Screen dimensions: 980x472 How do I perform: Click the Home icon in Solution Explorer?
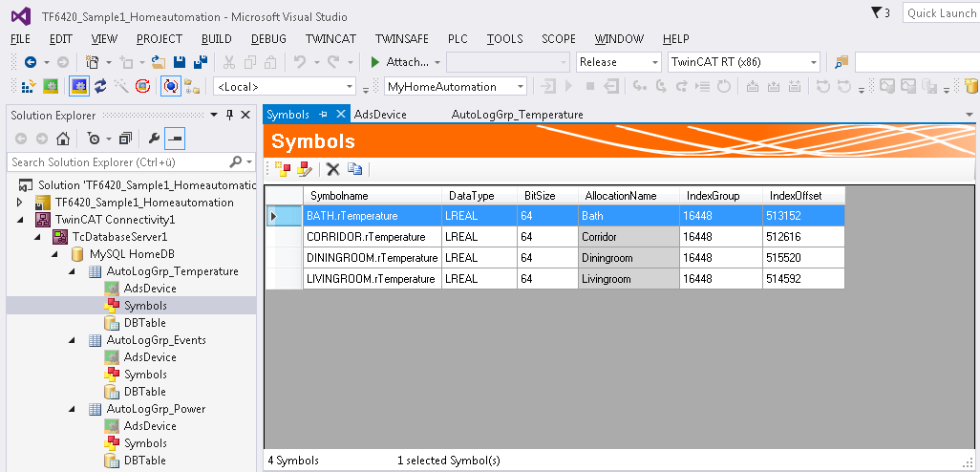(63, 139)
